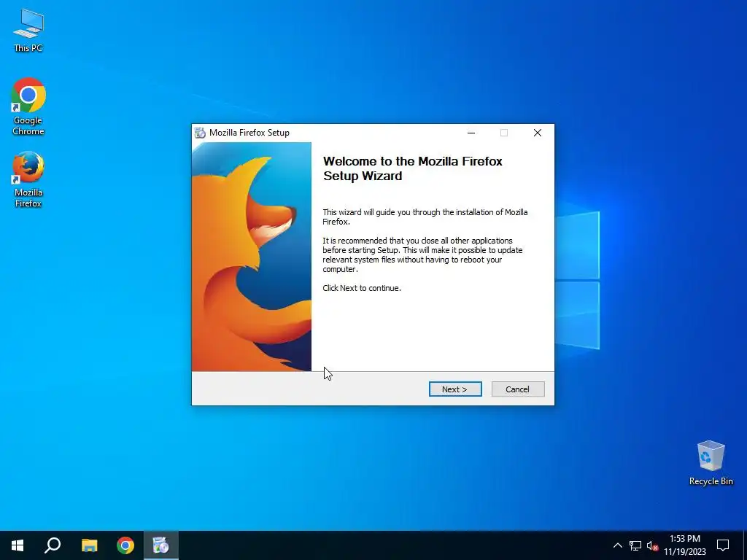Click Show desktop strip at taskbar end
This screenshot has height=560, width=747.
tap(745, 545)
